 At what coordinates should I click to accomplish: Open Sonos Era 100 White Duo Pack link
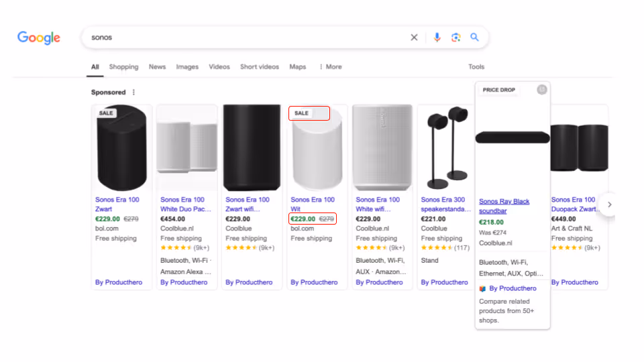(186, 204)
